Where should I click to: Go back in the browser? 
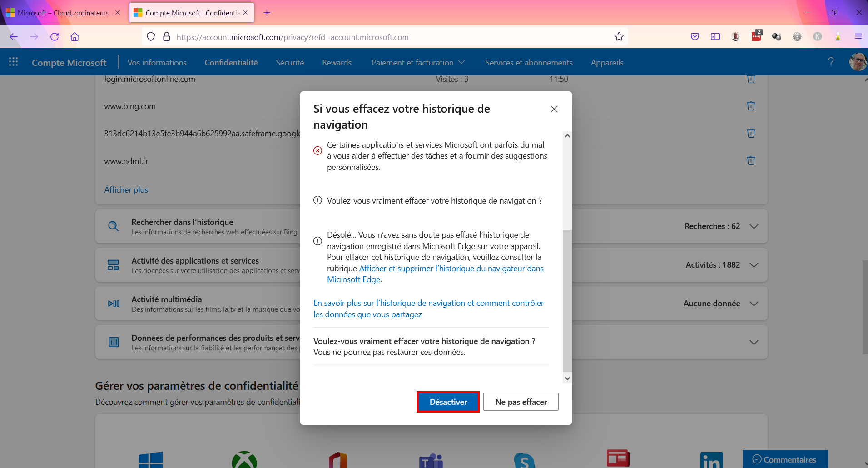pyautogui.click(x=14, y=37)
